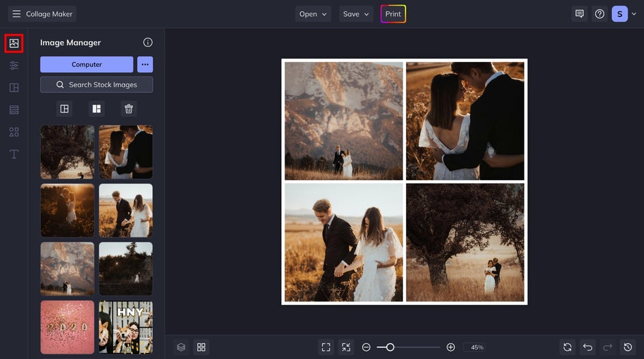Open the Image Manager sidebar icon

pyautogui.click(x=14, y=43)
